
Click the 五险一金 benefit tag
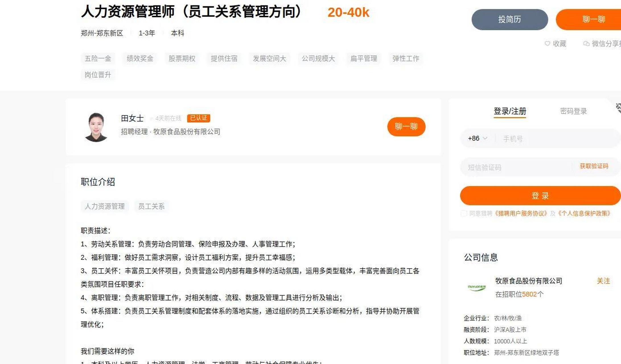[98, 58]
